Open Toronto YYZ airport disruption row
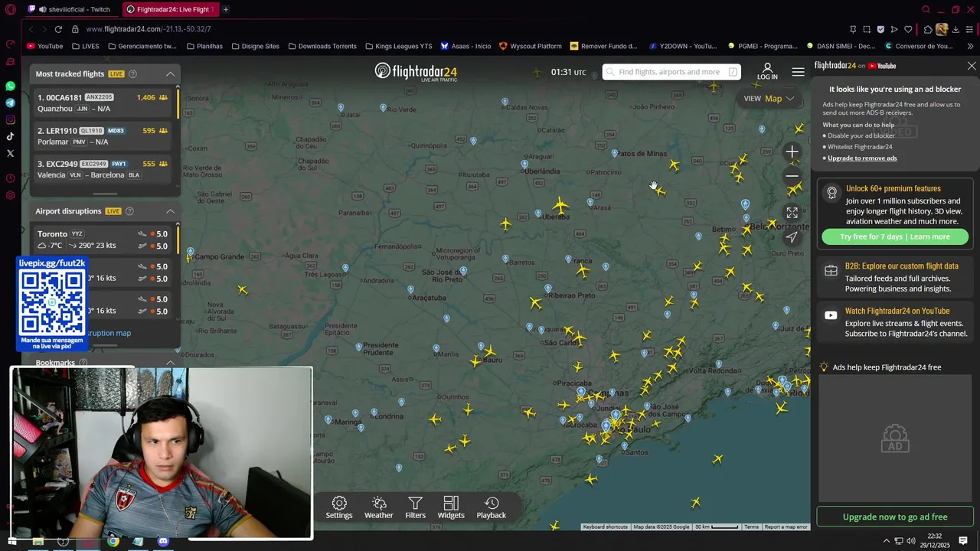Viewport: 980px width, 551px height. tap(103, 240)
